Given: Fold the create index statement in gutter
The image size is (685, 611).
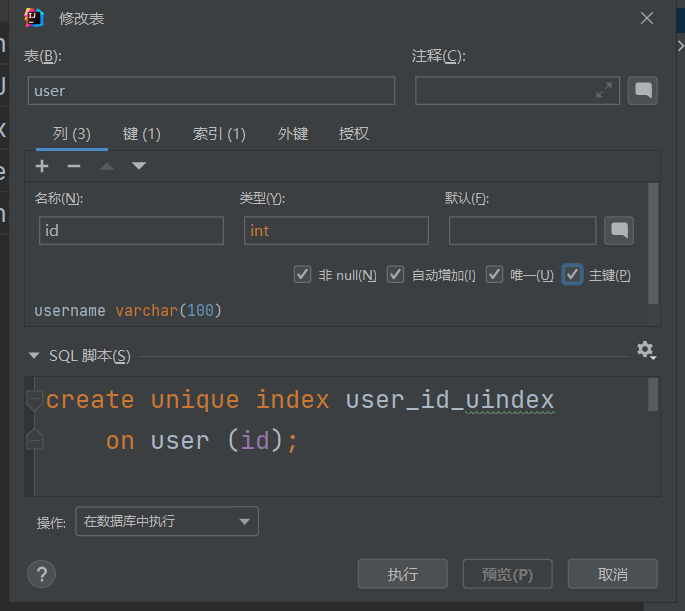Looking at the screenshot, I should pyautogui.click(x=35, y=400).
